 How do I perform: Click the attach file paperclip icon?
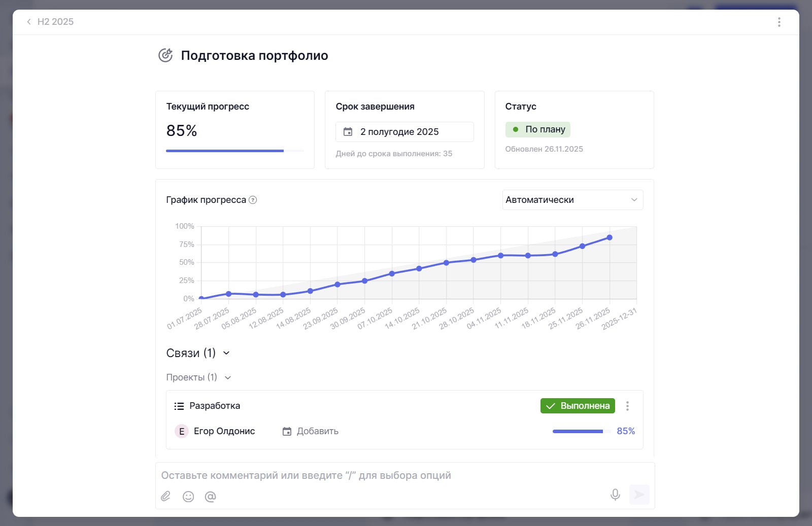click(x=166, y=496)
